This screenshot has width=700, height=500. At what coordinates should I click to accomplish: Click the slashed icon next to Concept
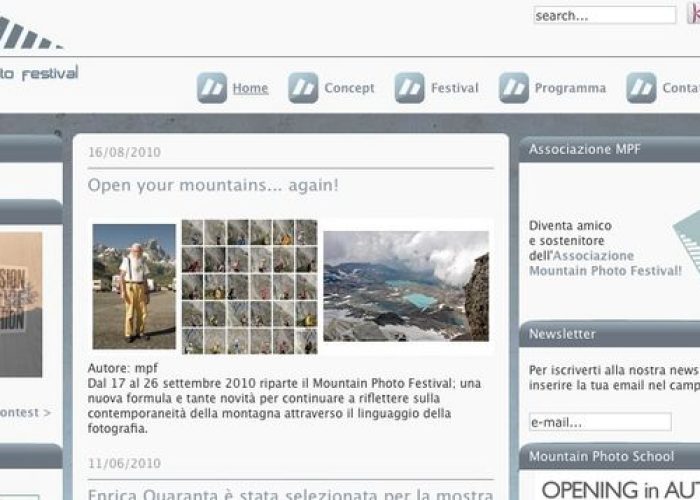pos(303,88)
